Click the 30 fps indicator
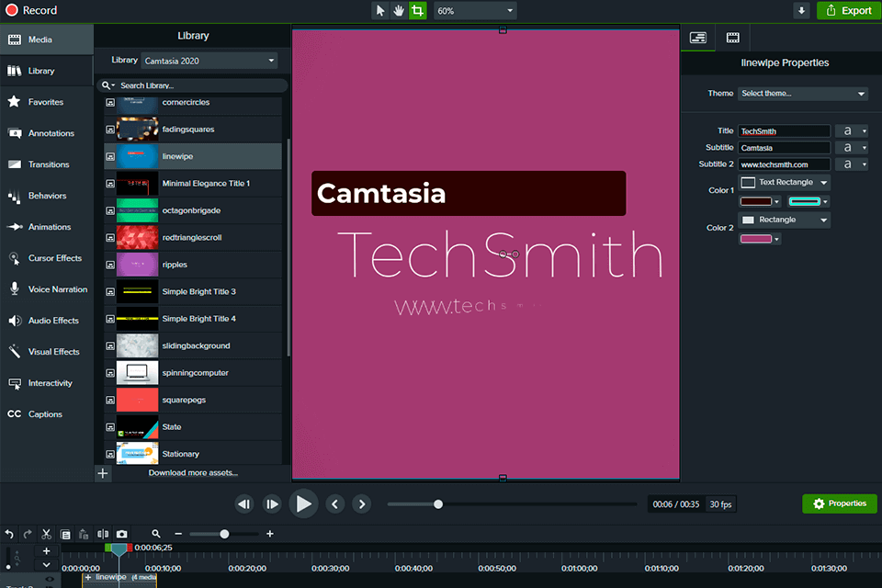Image resolution: width=882 pixels, height=588 pixels. (x=720, y=504)
